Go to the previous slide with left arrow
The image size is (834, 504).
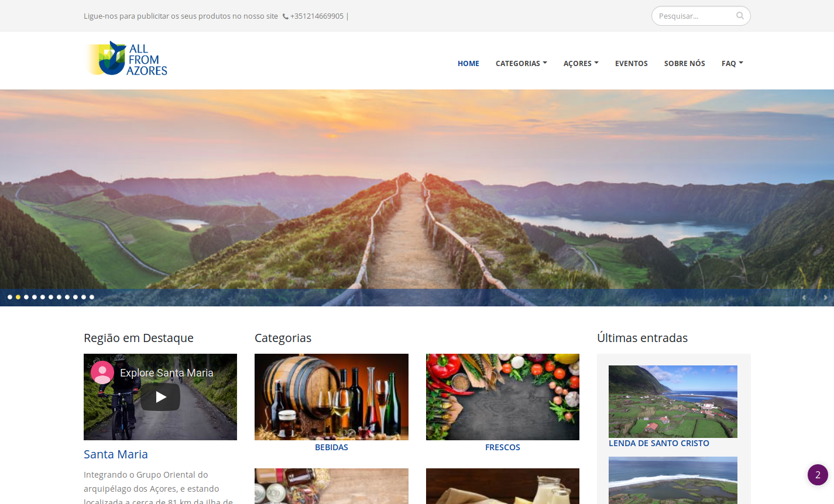[x=804, y=298]
